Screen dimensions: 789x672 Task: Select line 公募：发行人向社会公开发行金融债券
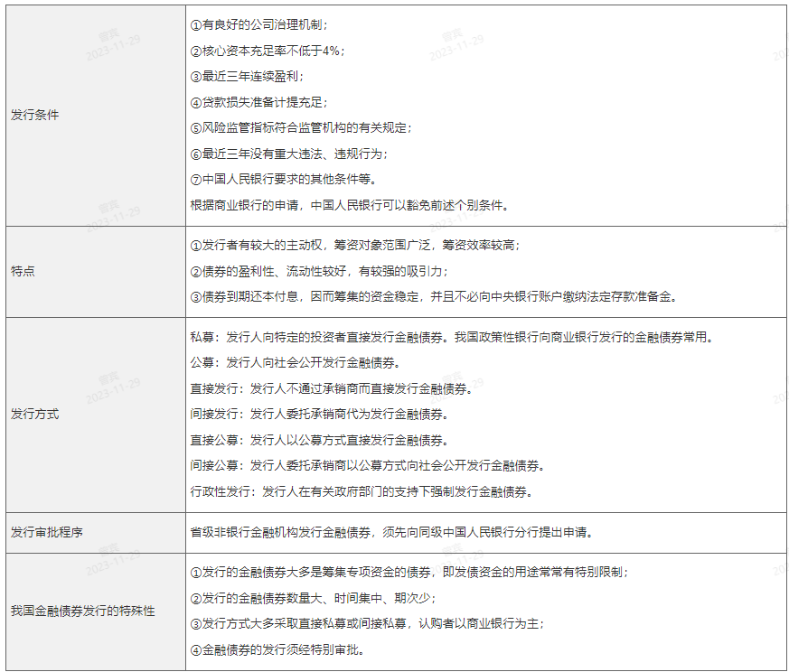point(296,363)
